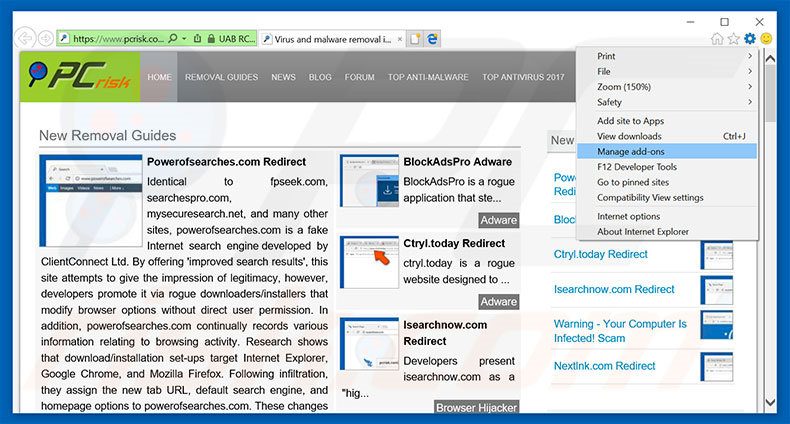Click the scrollbar down arrow

[x=770, y=402]
